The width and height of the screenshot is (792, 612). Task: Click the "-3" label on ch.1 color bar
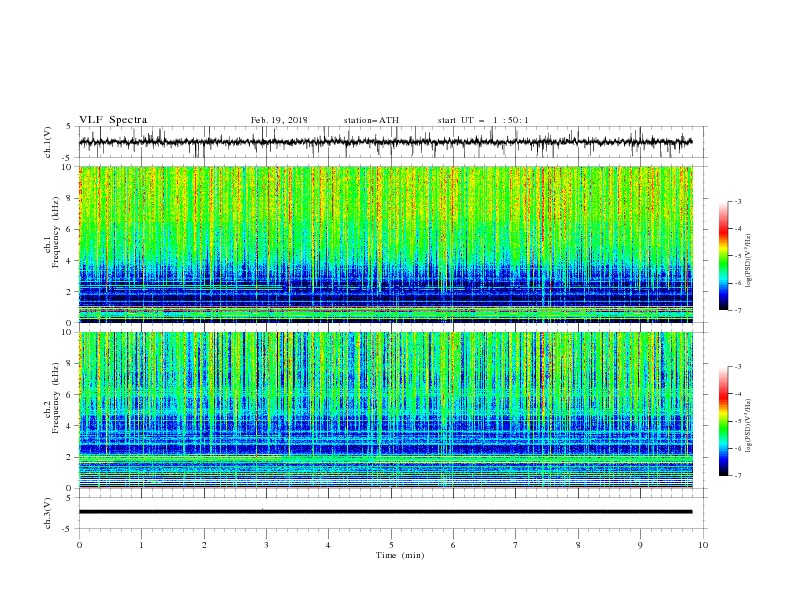pyautogui.click(x=737, y=201)
